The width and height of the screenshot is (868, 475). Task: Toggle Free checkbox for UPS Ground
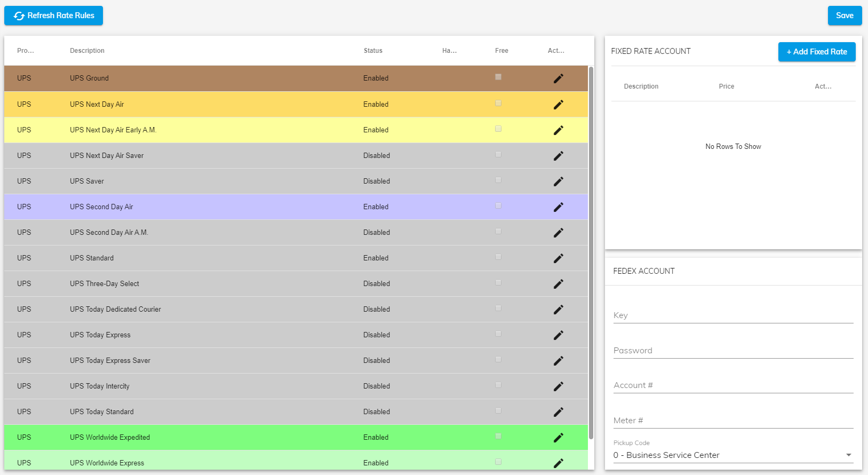click(x=498, y=77)
